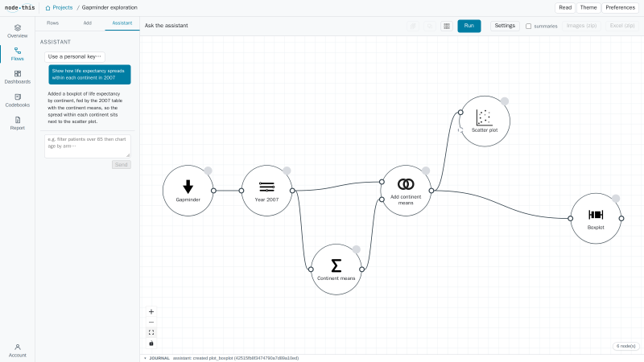644x362 pixels.
Task: Click the Continent means output port
Action: pos(361,269)
